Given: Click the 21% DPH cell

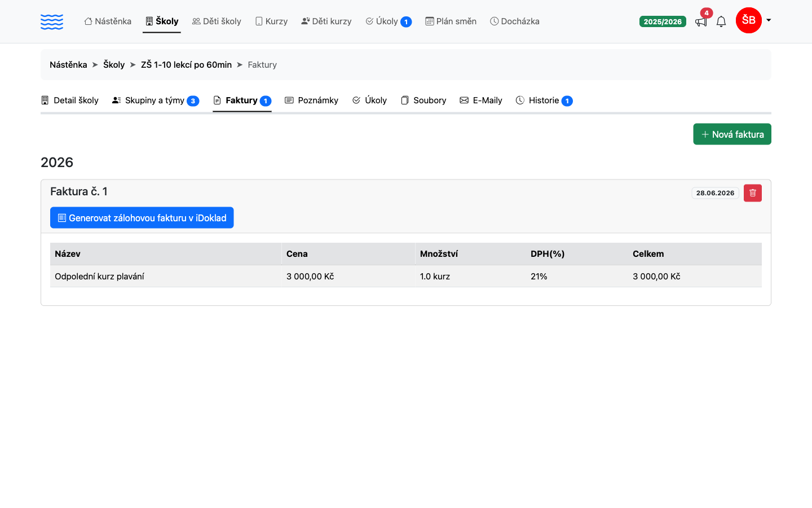Looking at the screenshot, I should 539,277.
